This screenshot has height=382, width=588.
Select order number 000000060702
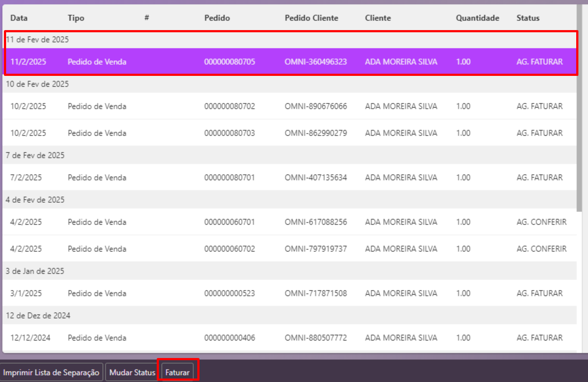click(x=230, y=249)
